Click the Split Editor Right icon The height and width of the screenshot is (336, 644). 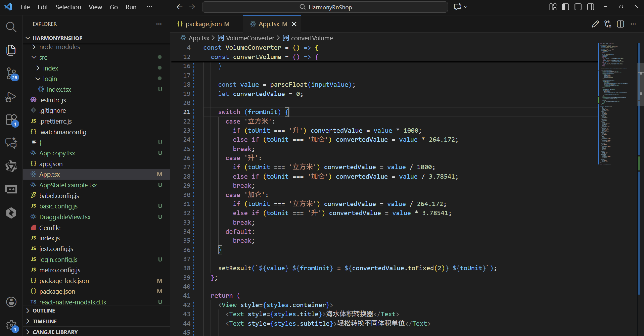coord(620,24)
